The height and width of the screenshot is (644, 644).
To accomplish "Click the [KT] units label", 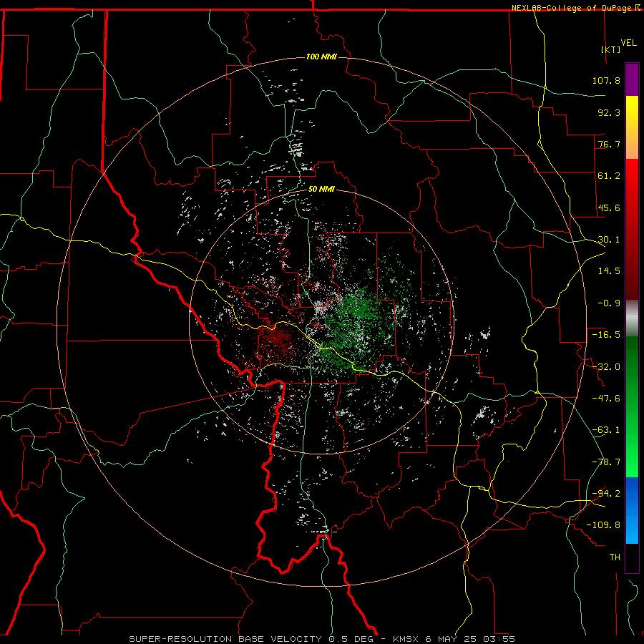I will [611, 49].
